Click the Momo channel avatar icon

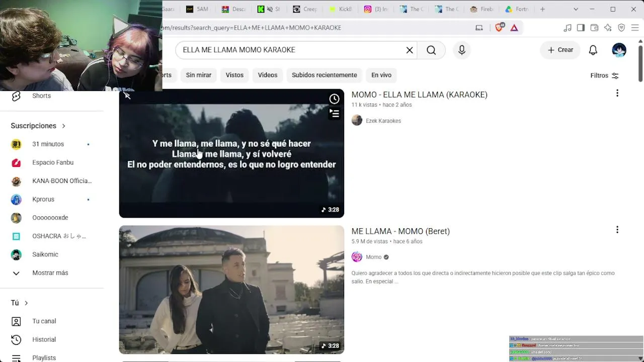[x=357, y=257]
